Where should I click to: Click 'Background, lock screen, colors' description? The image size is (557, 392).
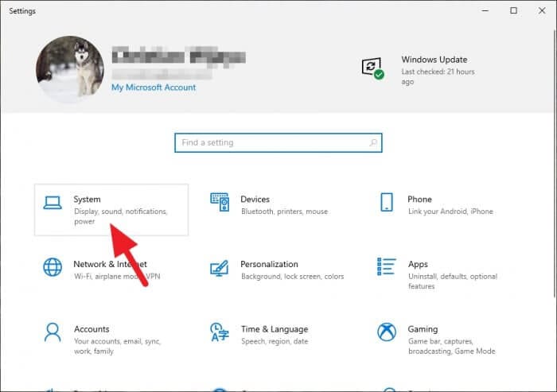(x=292, y=277)
